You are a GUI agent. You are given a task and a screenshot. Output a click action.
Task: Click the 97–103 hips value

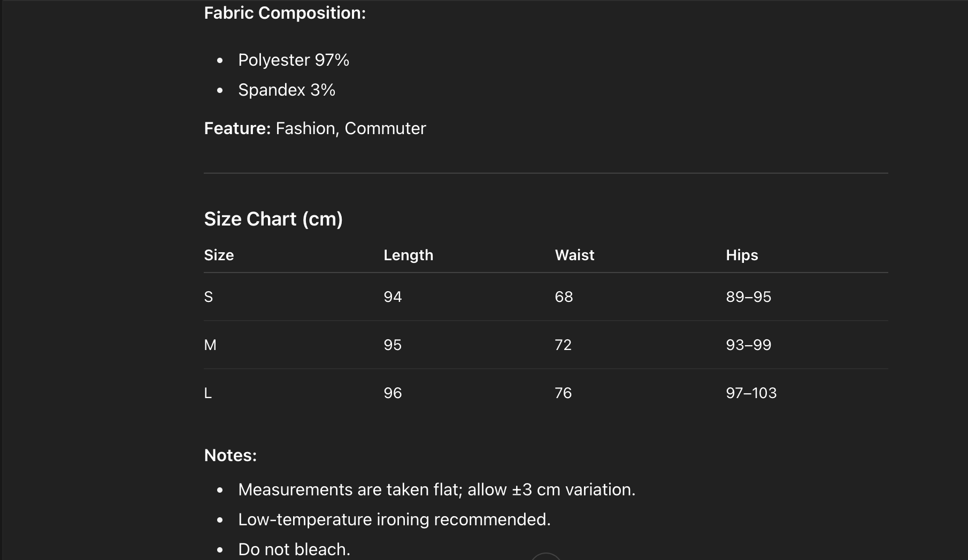[x=751, y=393]
